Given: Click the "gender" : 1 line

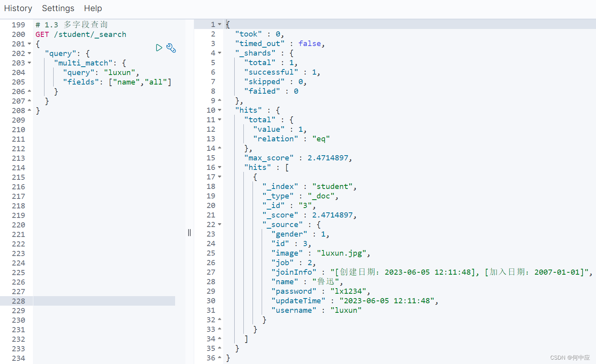Looking at the screenshot, I should pyautogui.click(x=300, y=234).
